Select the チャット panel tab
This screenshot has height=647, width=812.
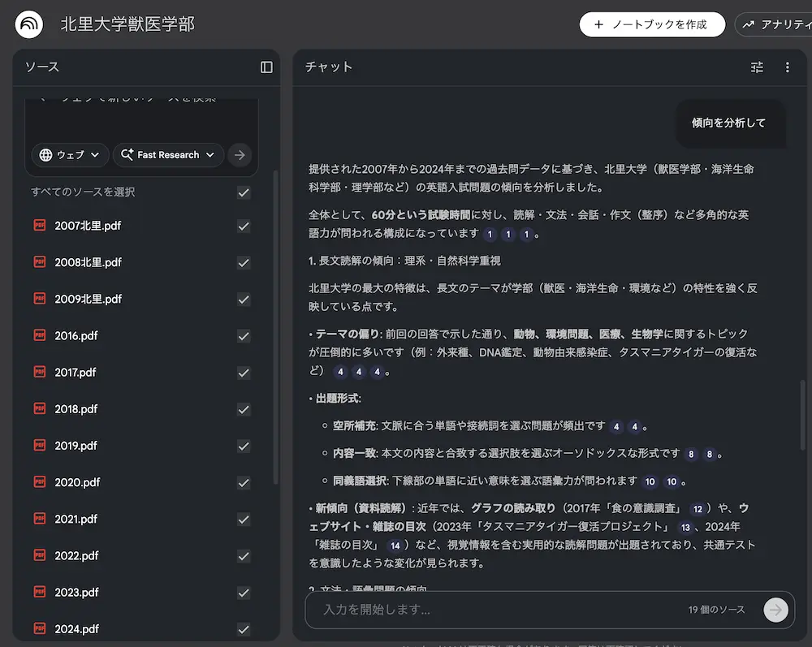[x=329, y=67]
